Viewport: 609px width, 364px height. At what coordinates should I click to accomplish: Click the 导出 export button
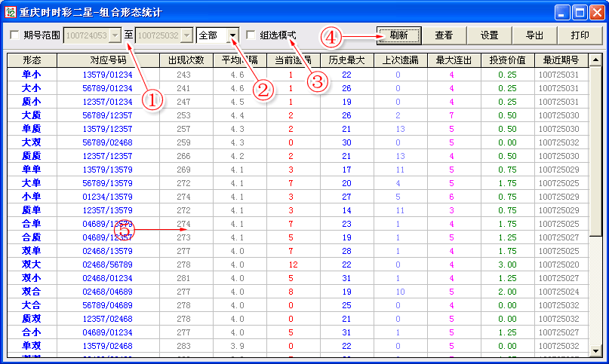pyautogui.click(x=534, y=35)
